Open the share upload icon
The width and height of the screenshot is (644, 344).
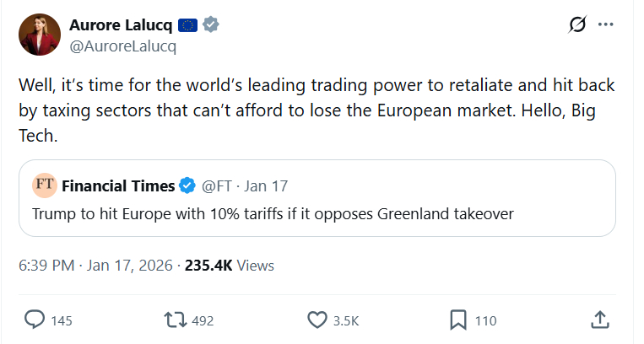pyautogui.click(x=599, y=320)
